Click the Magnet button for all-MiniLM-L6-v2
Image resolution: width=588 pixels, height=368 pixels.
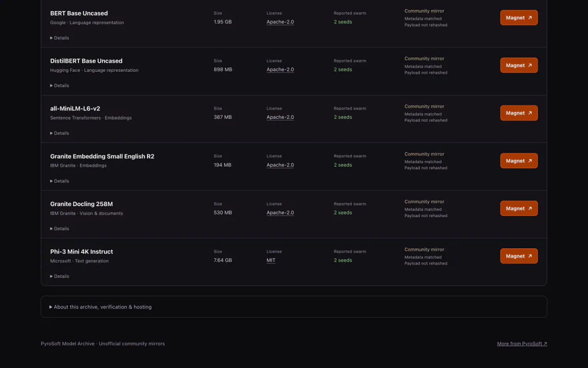click(x=519, y=113)
